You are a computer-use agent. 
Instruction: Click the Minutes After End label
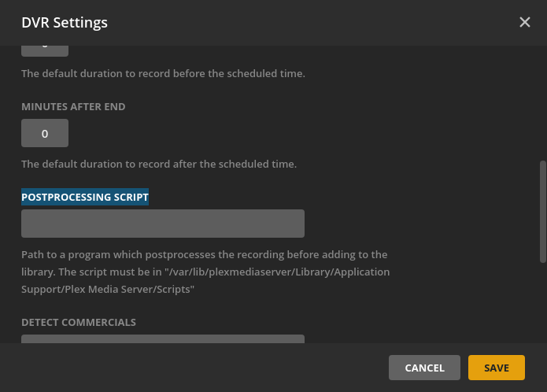pyautogui.click(x=73, y=106)
